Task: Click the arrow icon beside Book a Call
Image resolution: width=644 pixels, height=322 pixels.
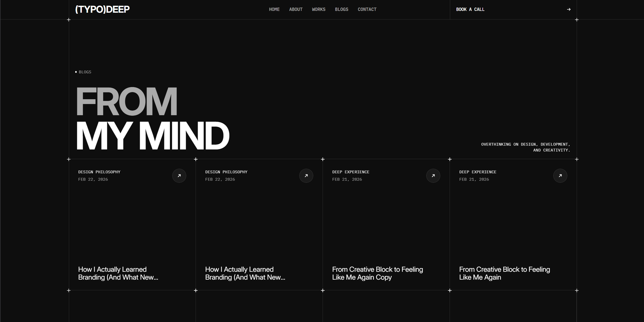Action: click(x=569, y=9)
